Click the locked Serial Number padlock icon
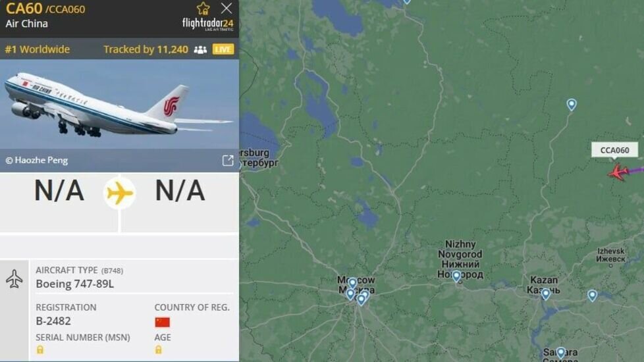Screen dimensions: 644x362 pos(40,349)
